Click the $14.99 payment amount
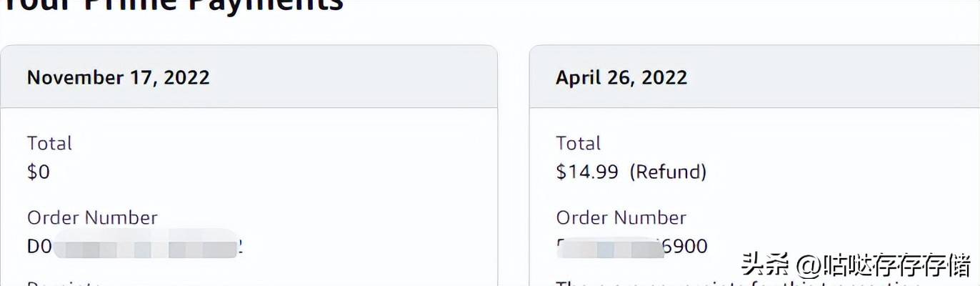 coord(587,172)
